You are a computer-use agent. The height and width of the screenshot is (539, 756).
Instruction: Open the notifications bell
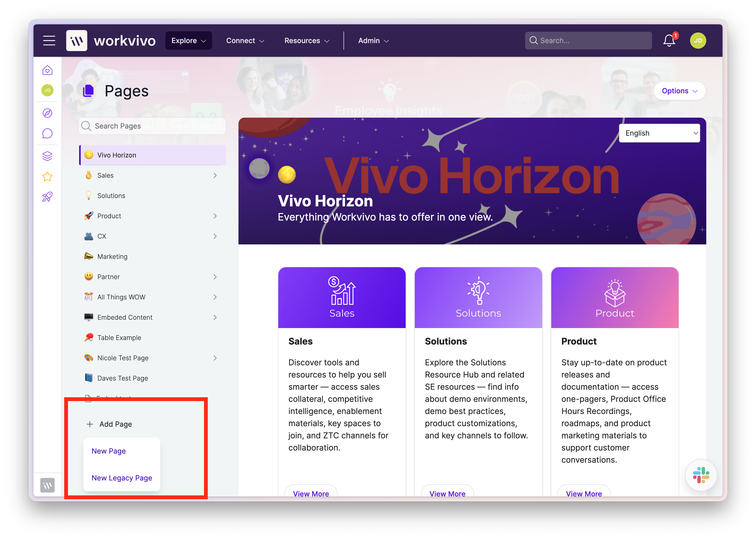tap(669, 41)
